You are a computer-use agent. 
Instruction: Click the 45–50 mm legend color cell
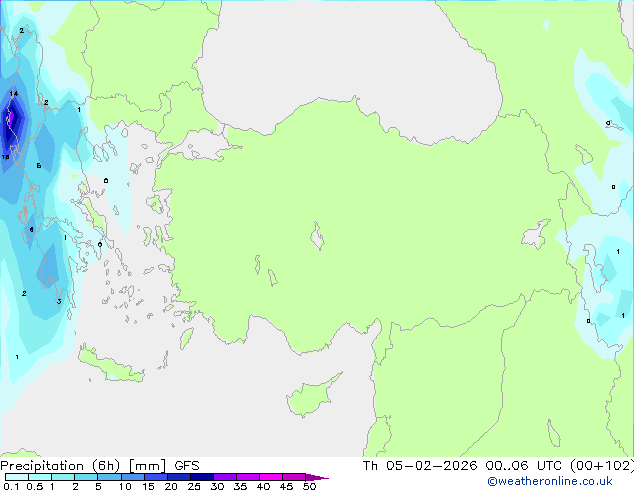pos(294,477)
